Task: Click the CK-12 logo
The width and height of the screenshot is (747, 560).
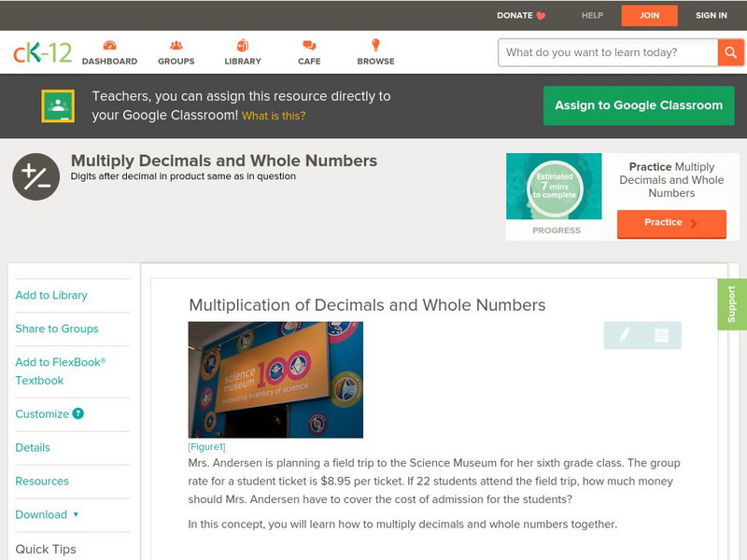Action: coord(42,52)
